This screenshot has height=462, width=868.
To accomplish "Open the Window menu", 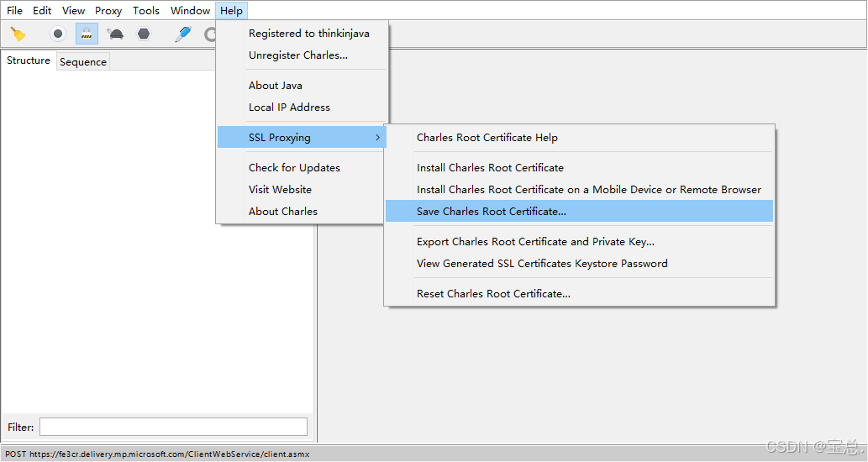I will (191, 11).
